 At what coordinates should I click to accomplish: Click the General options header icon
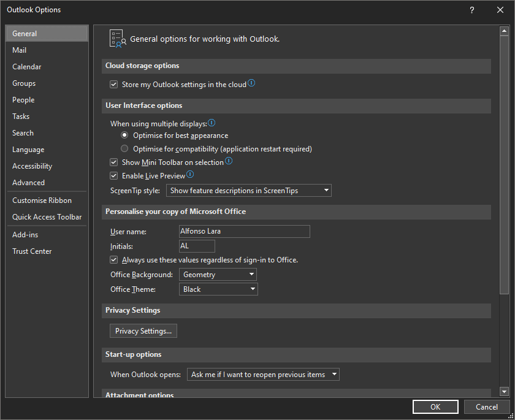118,39
